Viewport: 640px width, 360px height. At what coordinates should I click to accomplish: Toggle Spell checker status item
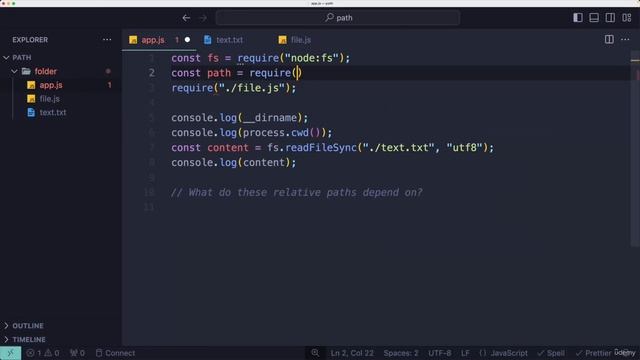click(x=551, y=353)
